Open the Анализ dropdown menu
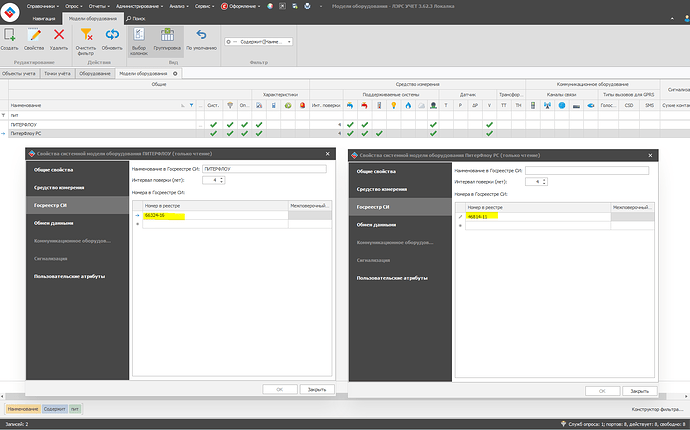This screenshot has width=690, height=430. pyautogui.click(x=179, y=6)
